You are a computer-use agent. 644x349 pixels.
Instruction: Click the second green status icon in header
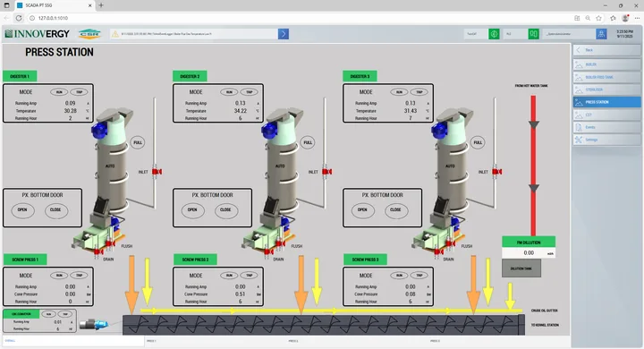click(x=533, y=34)
